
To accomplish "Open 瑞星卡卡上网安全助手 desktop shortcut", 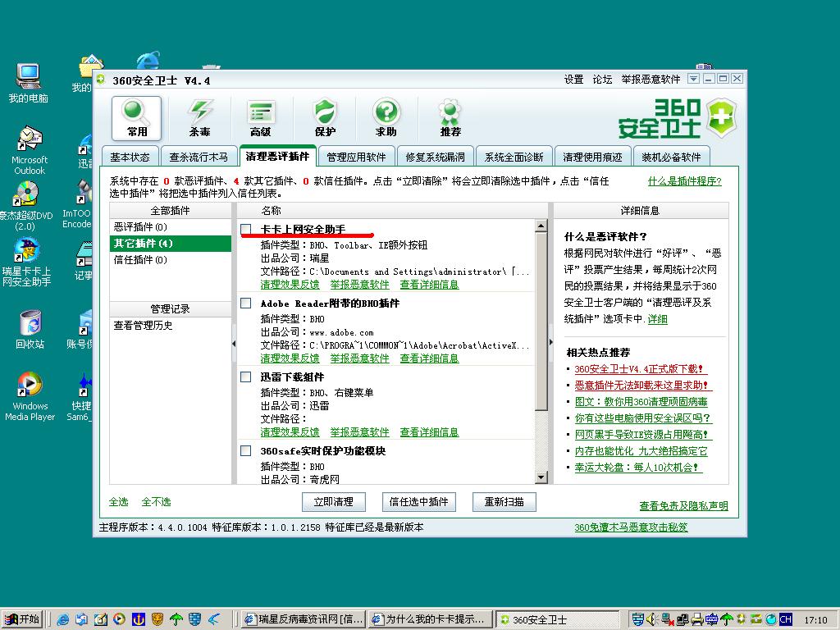I will coord(27,262).
